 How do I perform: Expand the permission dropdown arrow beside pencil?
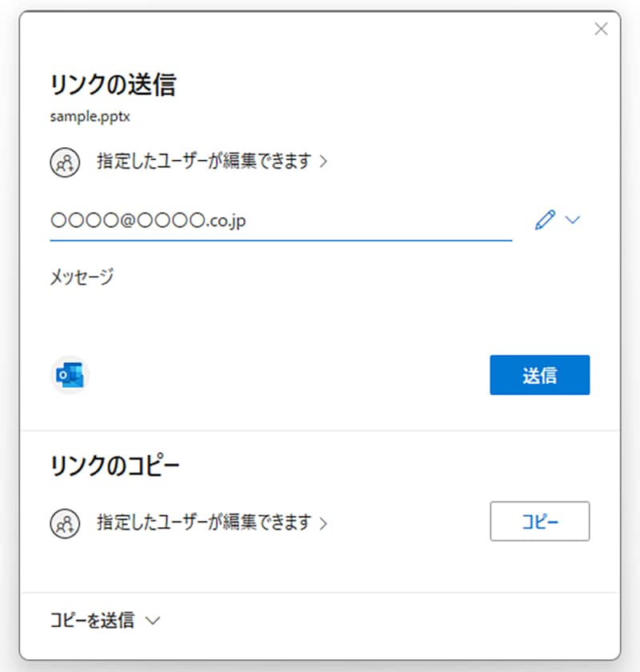click(x=573, y=220)
